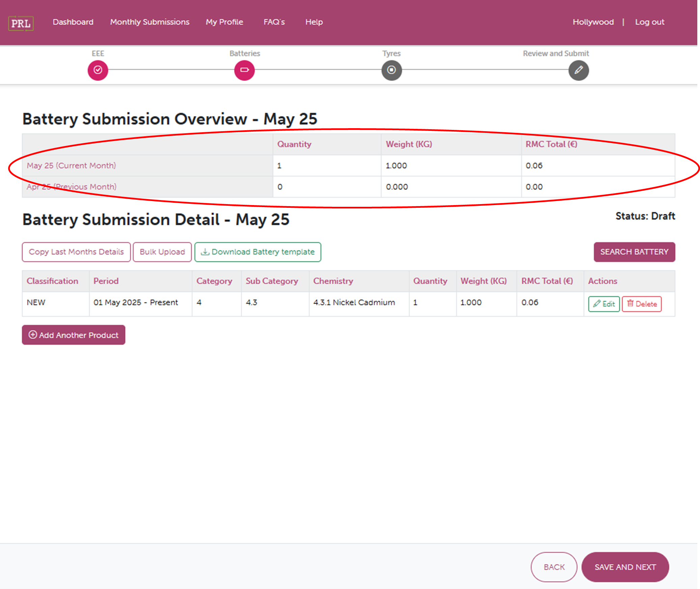Log out of the account
The image size is (700, 589).
pos(649,22)
